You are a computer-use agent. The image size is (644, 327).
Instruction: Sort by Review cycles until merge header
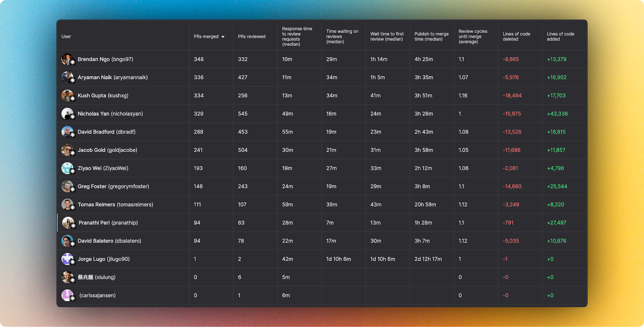[x=473, y=37]
